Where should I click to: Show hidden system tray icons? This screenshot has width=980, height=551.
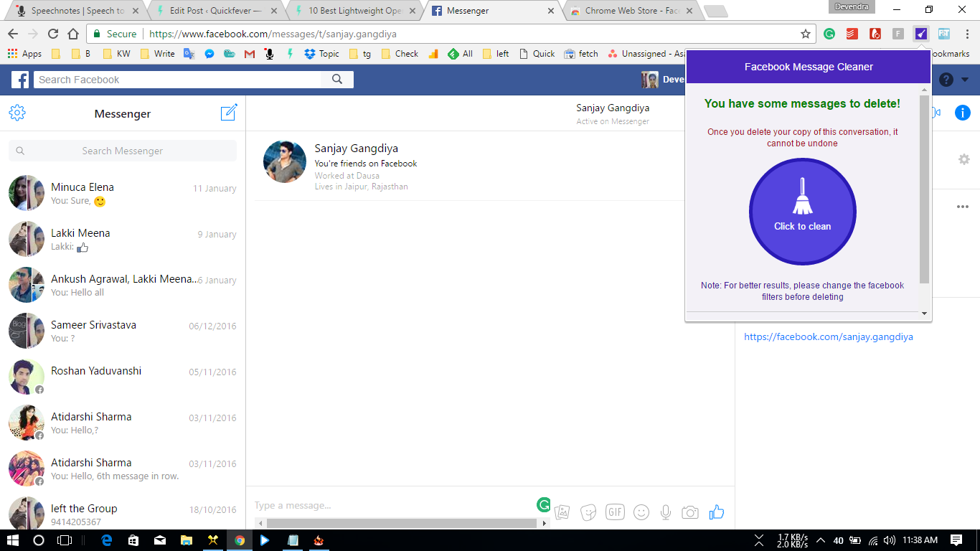point(820,540)
